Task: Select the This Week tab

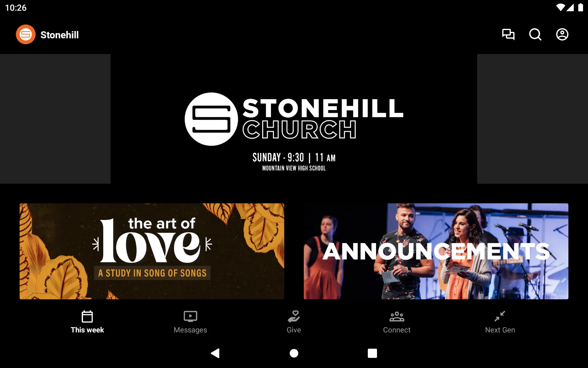Action: coord(87,321)
